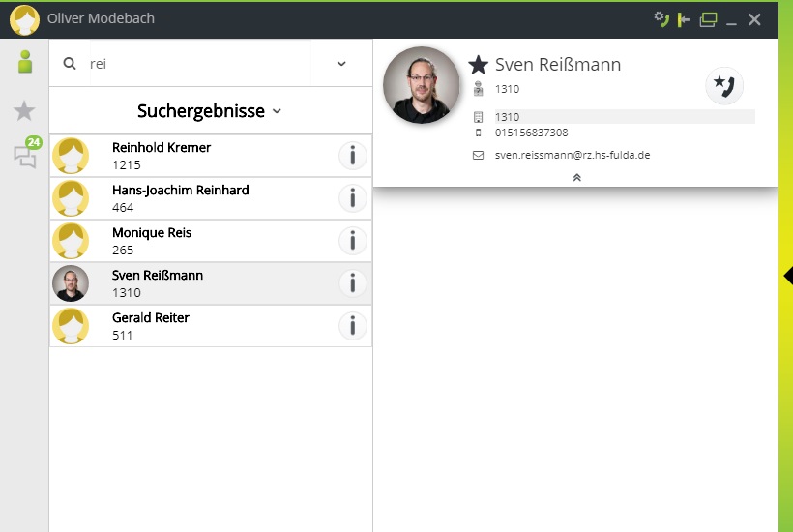793x532 pixels.
Task: Open the favorites star in the sidebar
Action: click(x=25, y=111)
